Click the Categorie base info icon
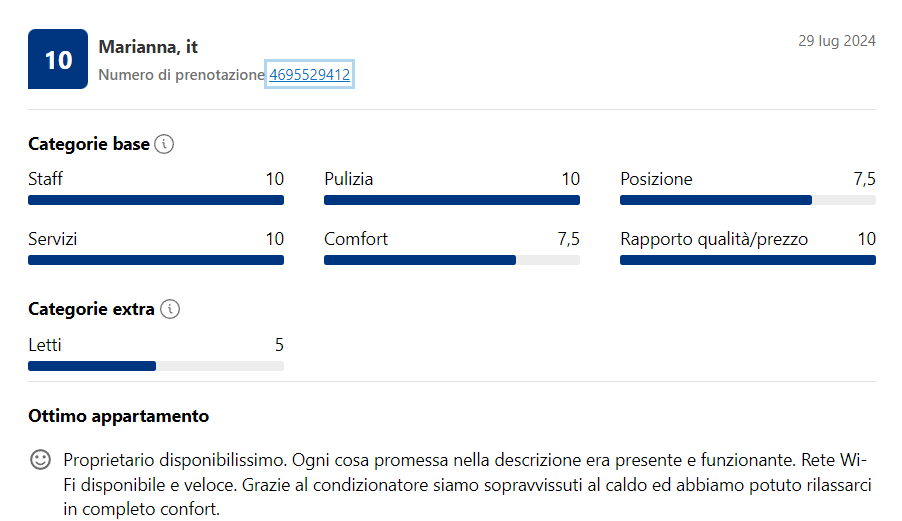This screenshot has width=902, height=521. [x=164, y=144]
